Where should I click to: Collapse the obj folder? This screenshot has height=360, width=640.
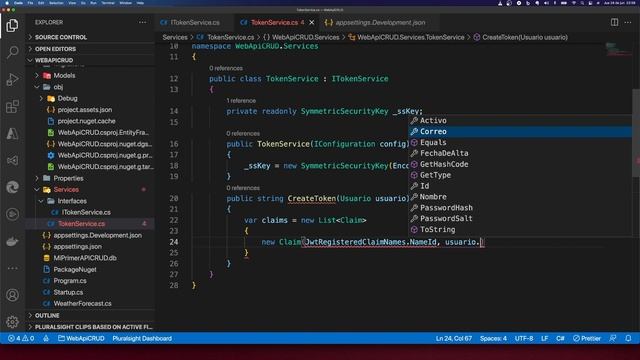coord(90,87)
